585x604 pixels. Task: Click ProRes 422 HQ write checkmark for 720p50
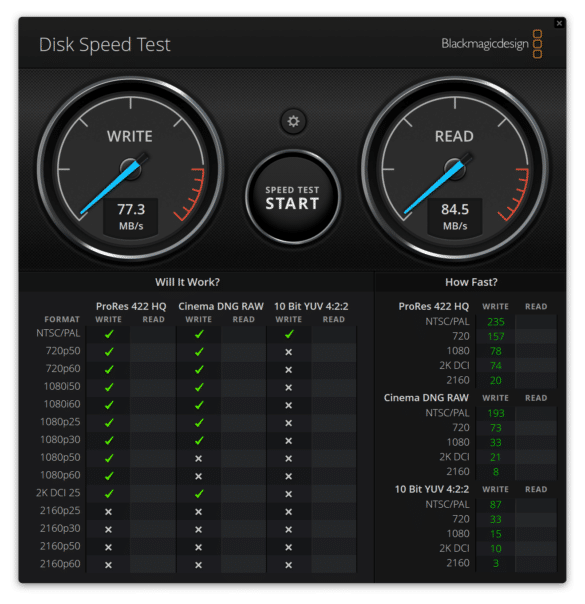click(109, 352)
